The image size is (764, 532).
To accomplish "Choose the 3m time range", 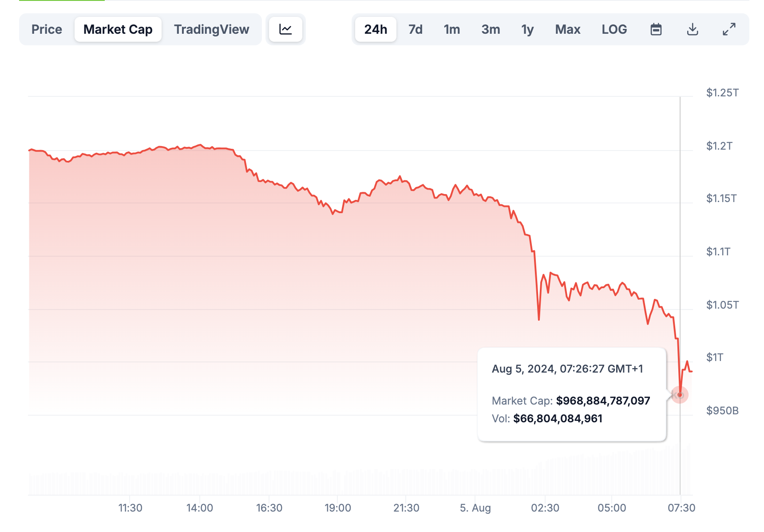I will tap(491, 29).
